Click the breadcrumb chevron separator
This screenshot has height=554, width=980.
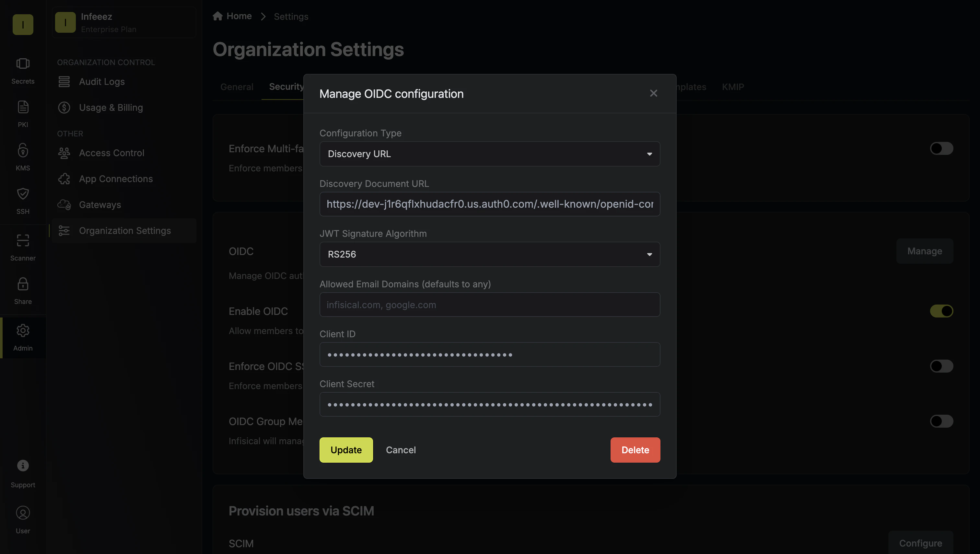[x=263, y=17]
